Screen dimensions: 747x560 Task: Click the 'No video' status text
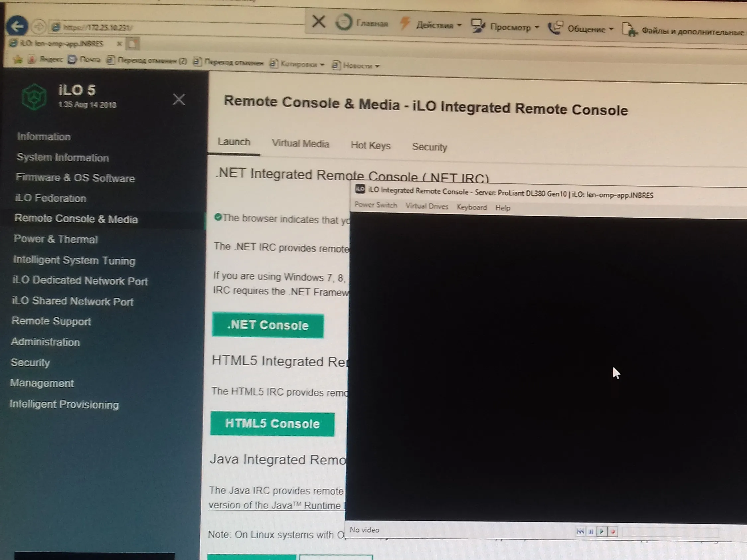coord(365,530)
